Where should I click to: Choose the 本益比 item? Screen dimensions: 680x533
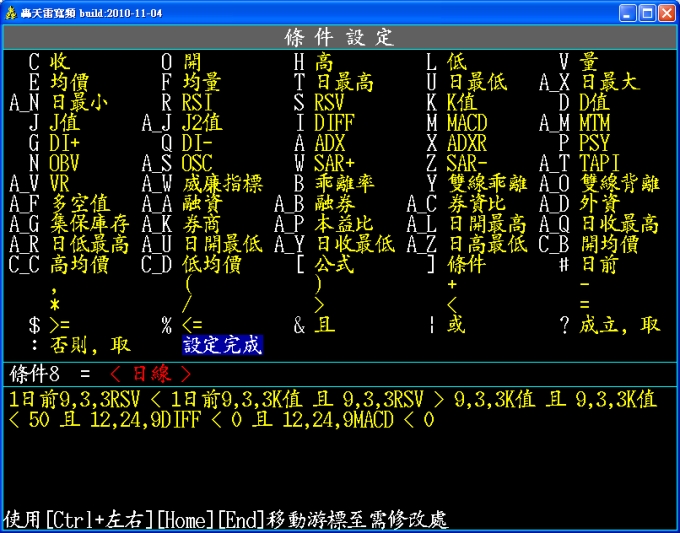click(x=344, y=224)
